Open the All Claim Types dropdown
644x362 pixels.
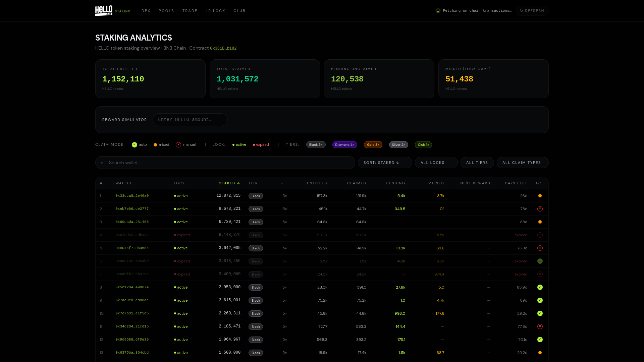pyautogui.click(x=523, y=163)
